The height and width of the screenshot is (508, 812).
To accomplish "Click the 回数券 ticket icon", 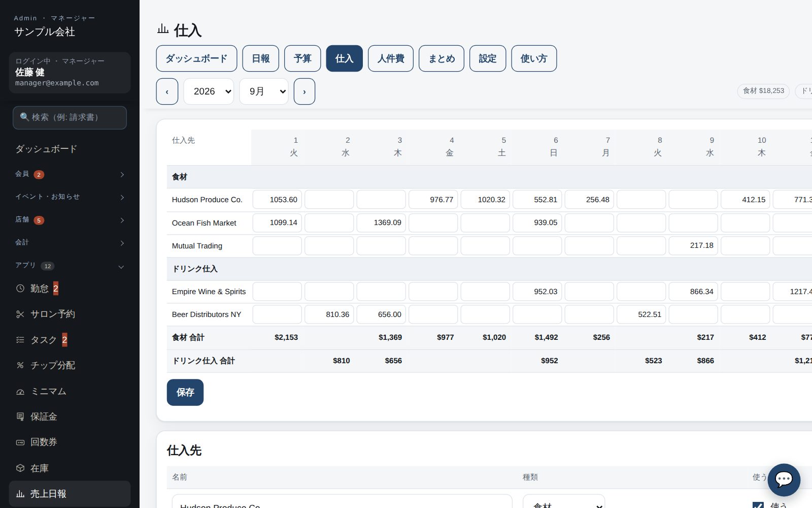I will [x=20, y=442].
